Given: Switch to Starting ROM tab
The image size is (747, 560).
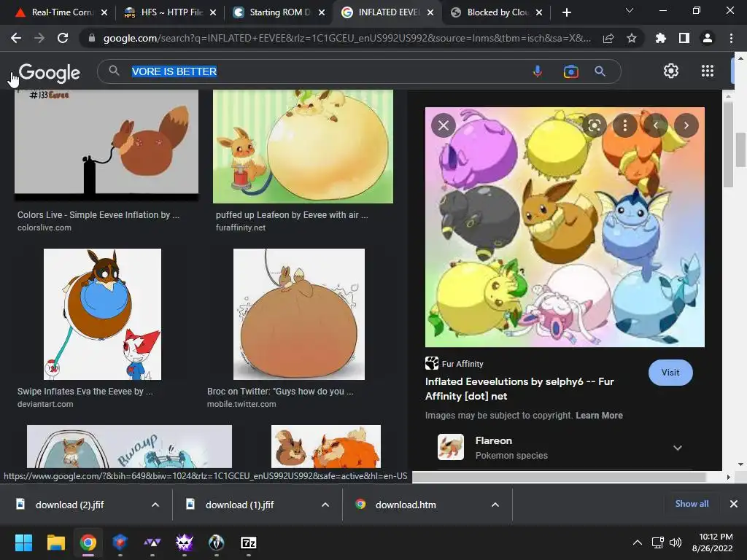Looking at the screenshot, I should coord(279,12).
